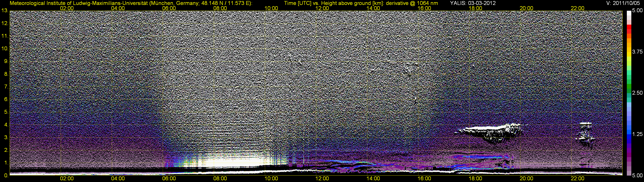This screenshot has width=644, height=182.
Task: Click the 06:00 label on the top time axis
Action: click(169, 8)
